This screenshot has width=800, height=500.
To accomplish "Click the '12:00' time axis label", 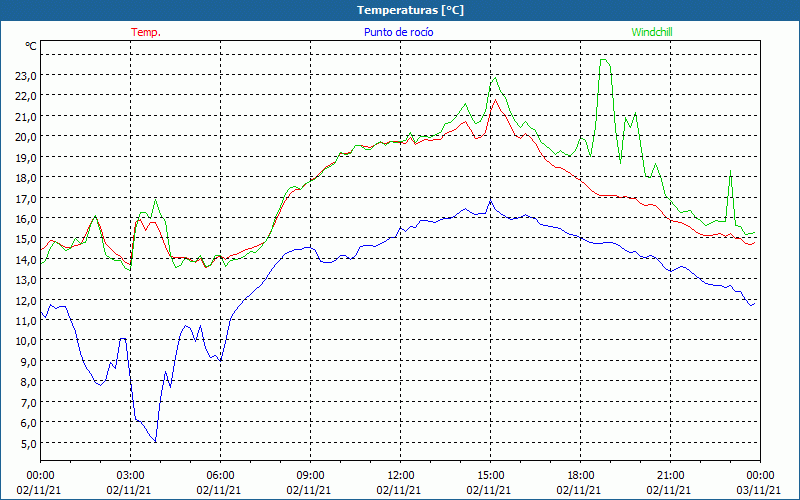I will tap(401, 475).
